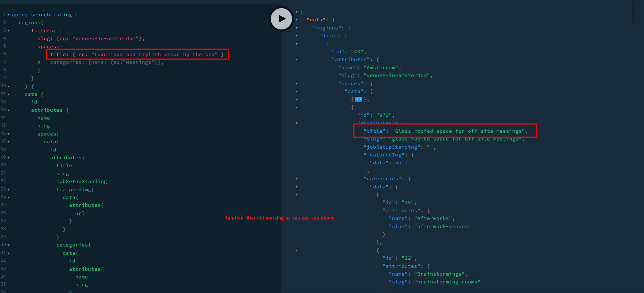Screen dimensions: 644x293
Task: Fold the response object containing id "979"
Action: pos(297,107)
